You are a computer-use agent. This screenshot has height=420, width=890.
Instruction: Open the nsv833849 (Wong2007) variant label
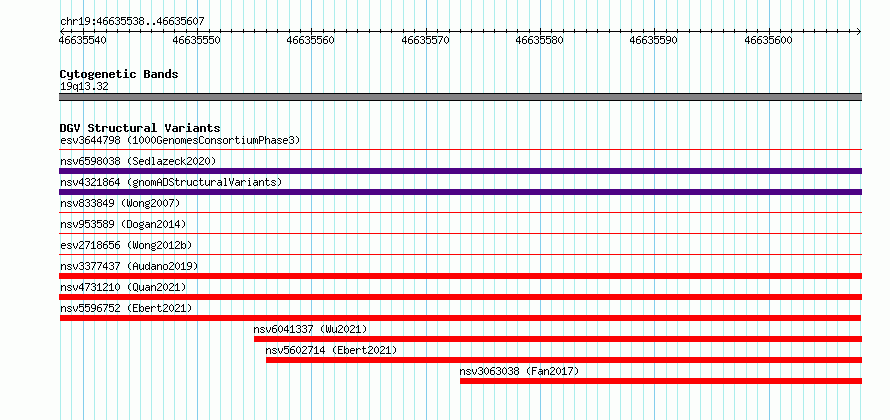[x=120, y=203]
